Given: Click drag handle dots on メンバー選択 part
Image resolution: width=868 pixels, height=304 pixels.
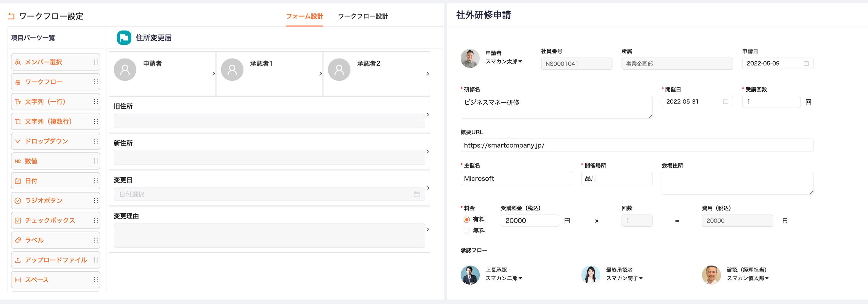Looking at the screenshot, I should (96, 62).
